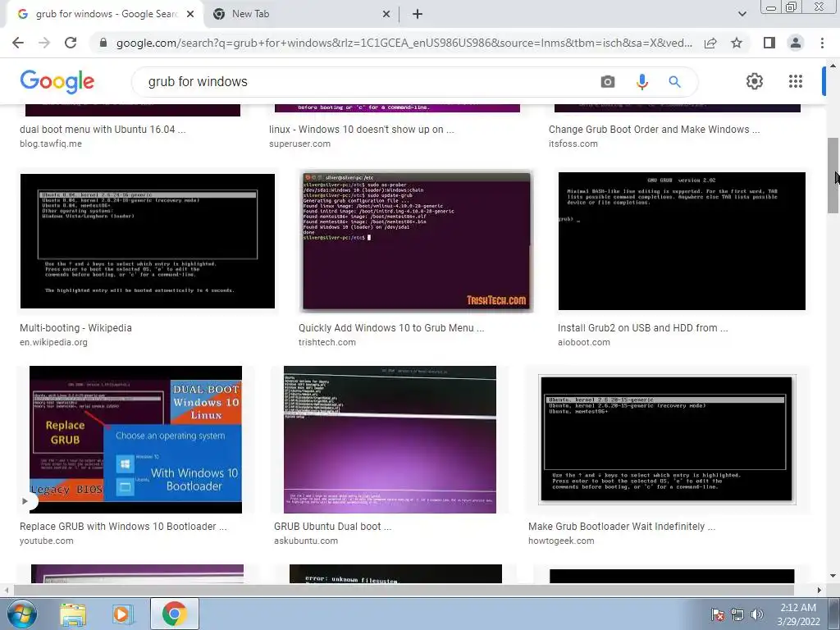Search by image with the camera icon
840x630 pixels.
[608, 82]
